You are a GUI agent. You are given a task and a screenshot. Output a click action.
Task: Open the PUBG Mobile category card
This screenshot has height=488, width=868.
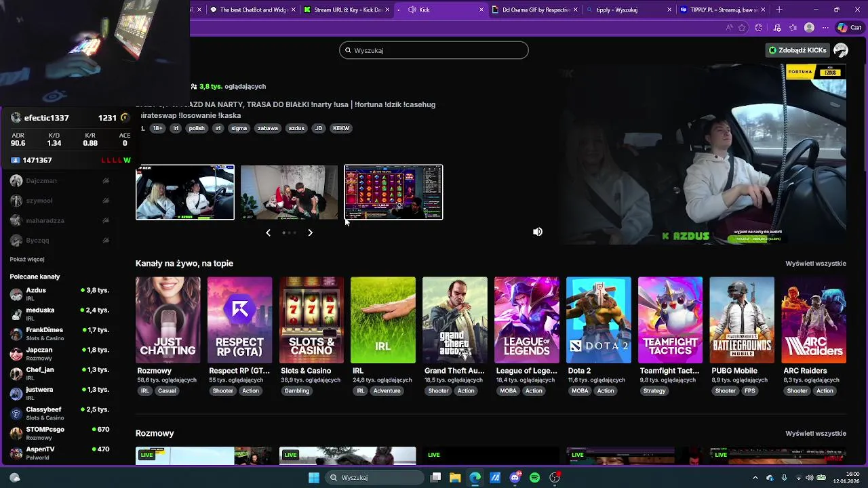[x=742, y=320]
